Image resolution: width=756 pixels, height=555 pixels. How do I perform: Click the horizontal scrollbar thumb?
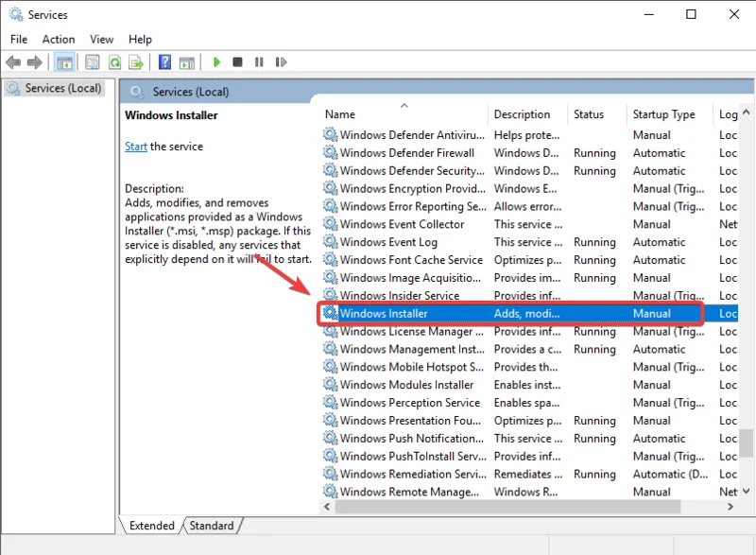[x=508, y=507]
